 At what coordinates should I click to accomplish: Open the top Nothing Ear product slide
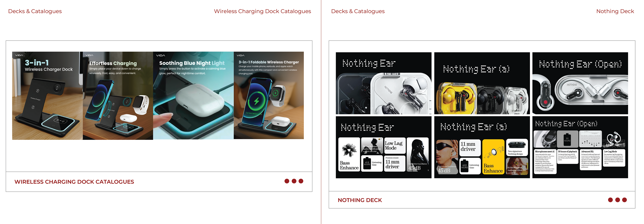tap(384, 83)
